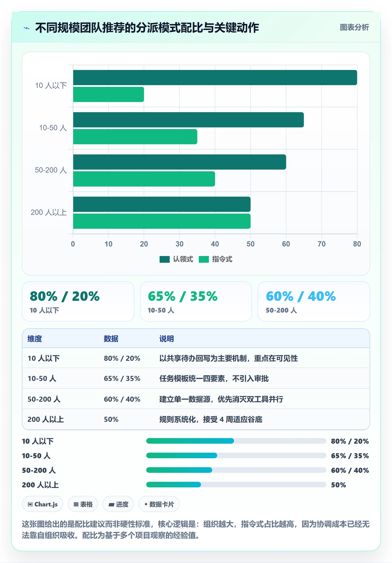Click the 指令式 bar for 10-50 人
Viewport: 392px width, 563px height.
135,137
